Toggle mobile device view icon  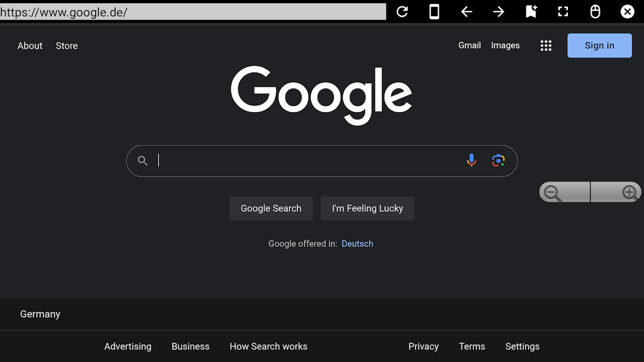434,12
